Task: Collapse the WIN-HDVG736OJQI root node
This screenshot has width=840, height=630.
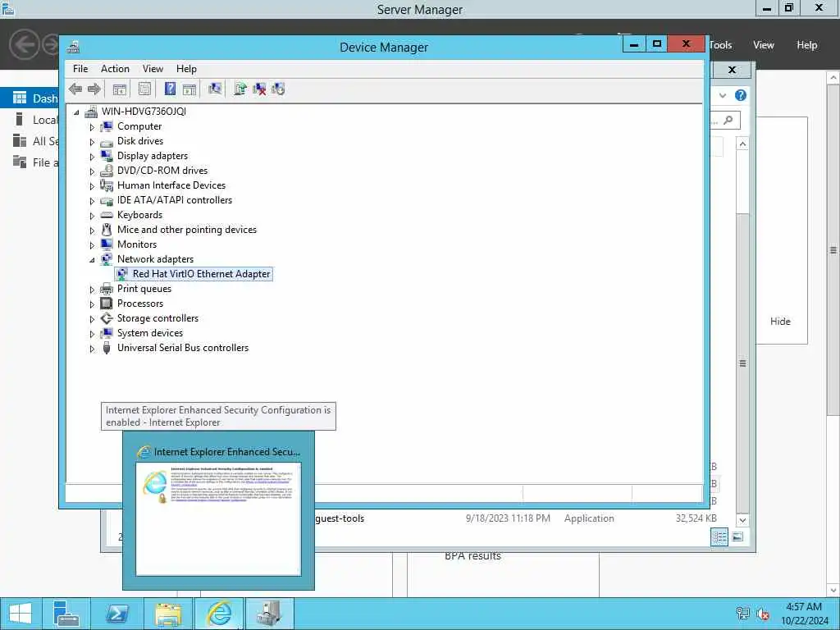Action: pos(76,112)
